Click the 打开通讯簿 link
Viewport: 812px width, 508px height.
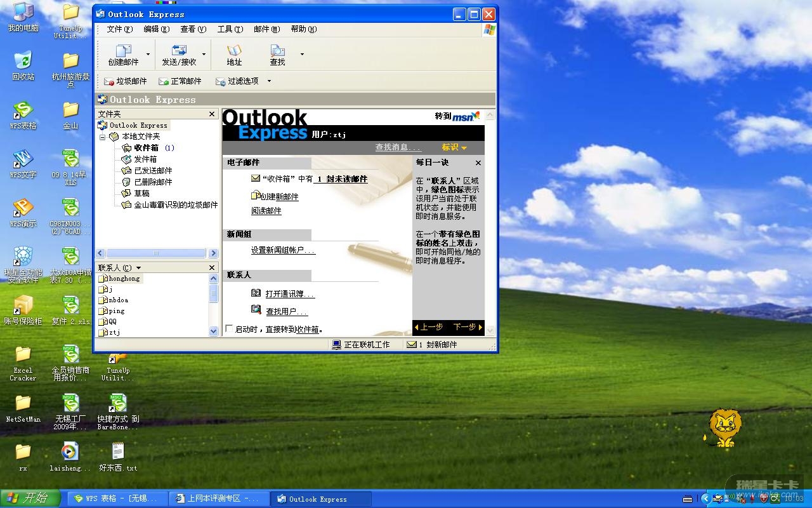[x=290, y=294]
